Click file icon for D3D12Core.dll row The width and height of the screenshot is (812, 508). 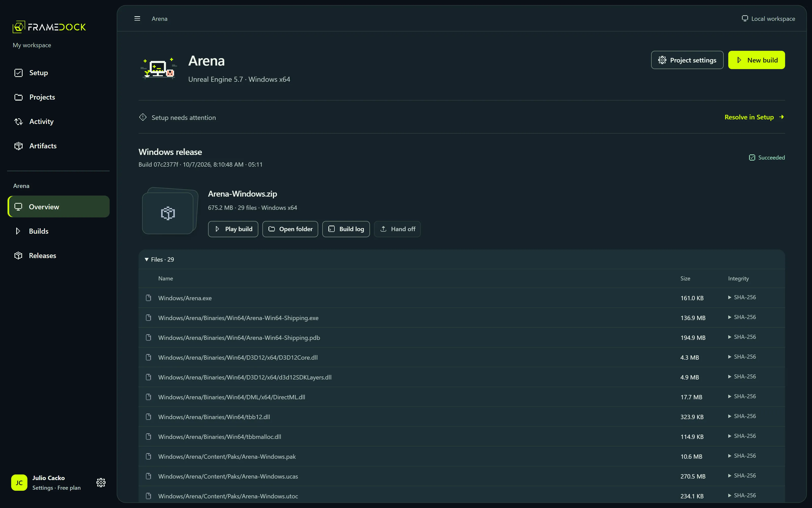click(x=148, y=357)
